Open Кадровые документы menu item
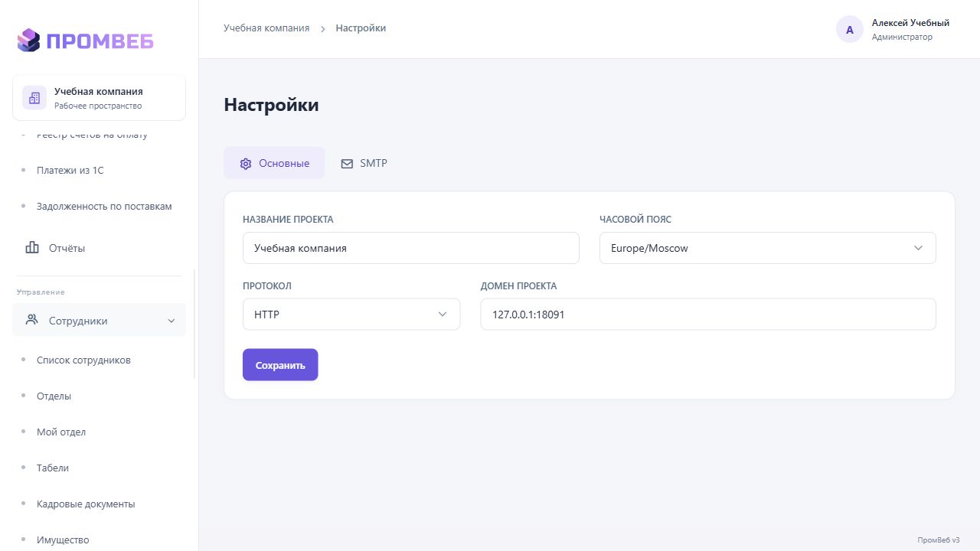Viewport: 980px width, 551px height. tap(86, 504)
